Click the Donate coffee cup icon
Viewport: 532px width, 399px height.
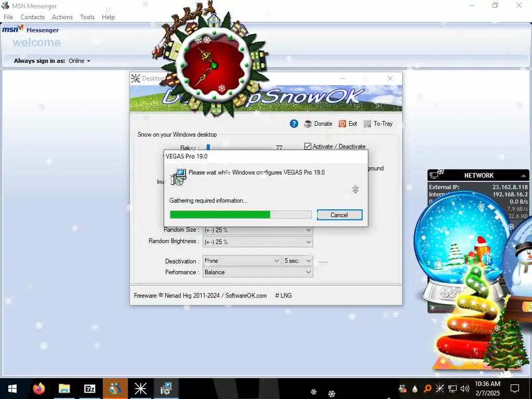[x=308, y=124]
